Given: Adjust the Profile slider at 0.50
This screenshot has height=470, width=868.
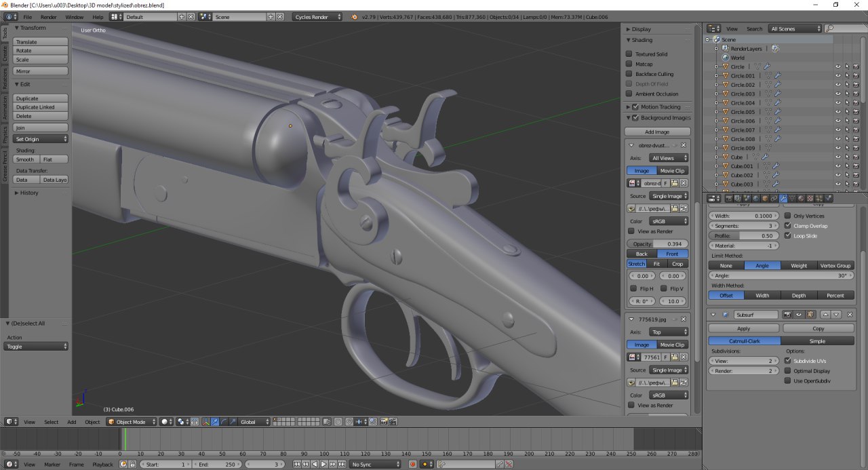Looking at the screenshot, I should click(x=743, y=235).
